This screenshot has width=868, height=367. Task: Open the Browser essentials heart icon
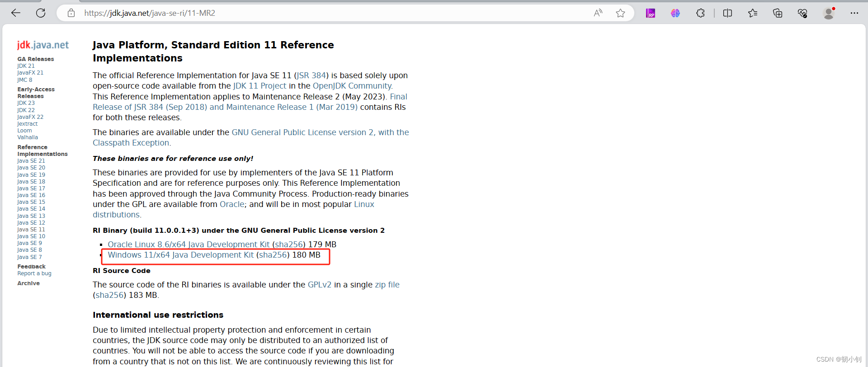802,13
